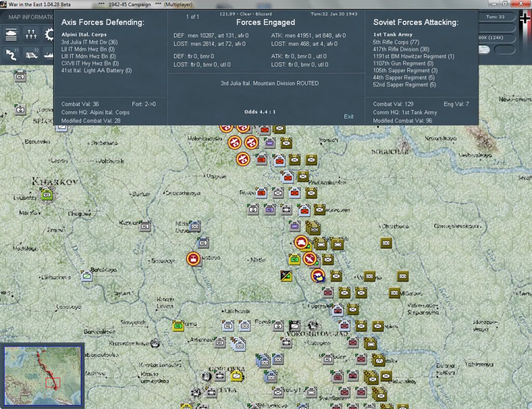
Task: Select the airbase counter near Belgorod
Action: tap(20, 109)
